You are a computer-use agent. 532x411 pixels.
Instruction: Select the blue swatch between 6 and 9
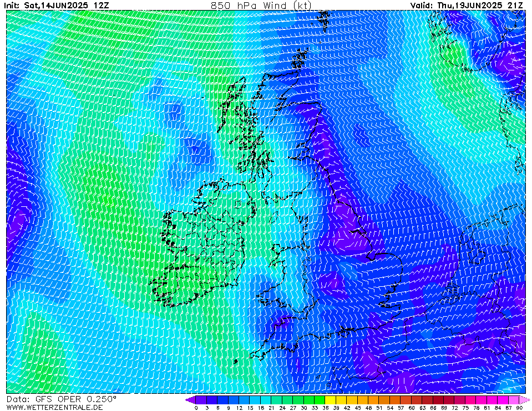(x=222, y=400)
